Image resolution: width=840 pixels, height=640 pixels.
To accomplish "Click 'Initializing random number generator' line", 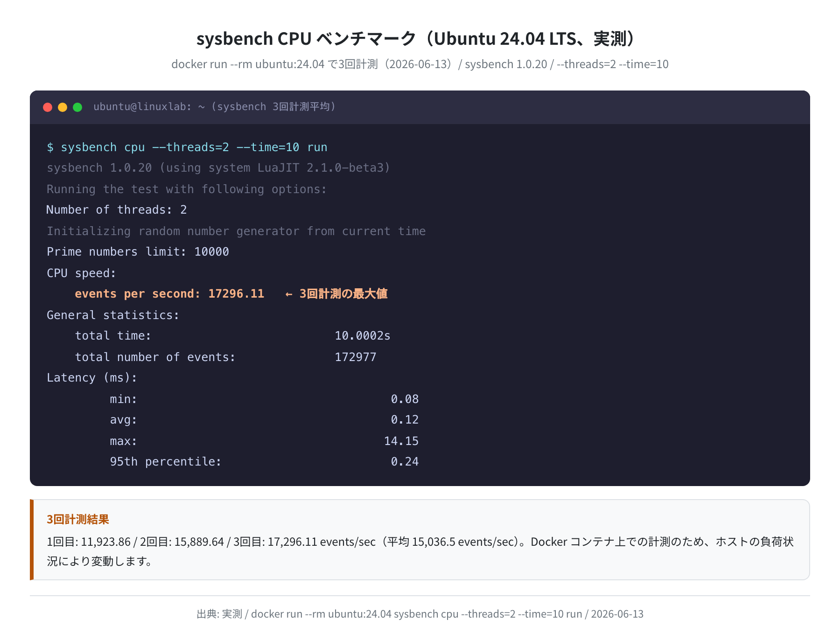I will (236, 231).
